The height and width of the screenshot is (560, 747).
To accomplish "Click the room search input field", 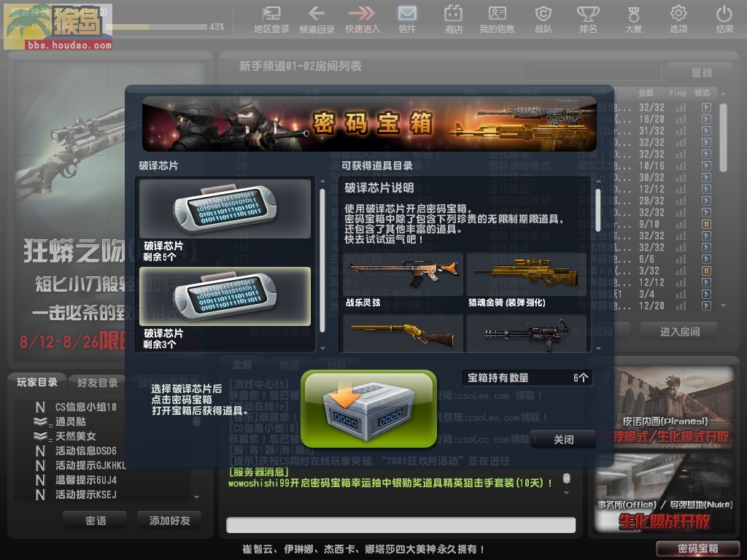I will (x=593, y=72).
